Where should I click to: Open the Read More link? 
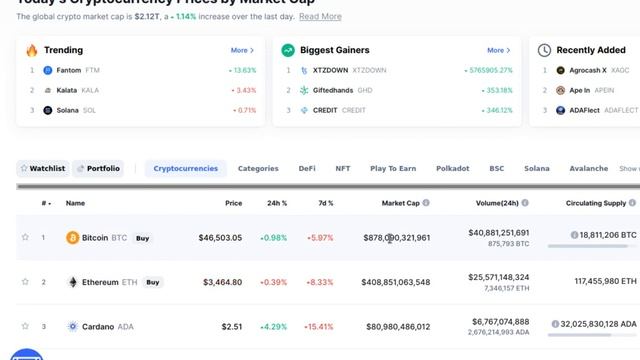tap(320, 17)
